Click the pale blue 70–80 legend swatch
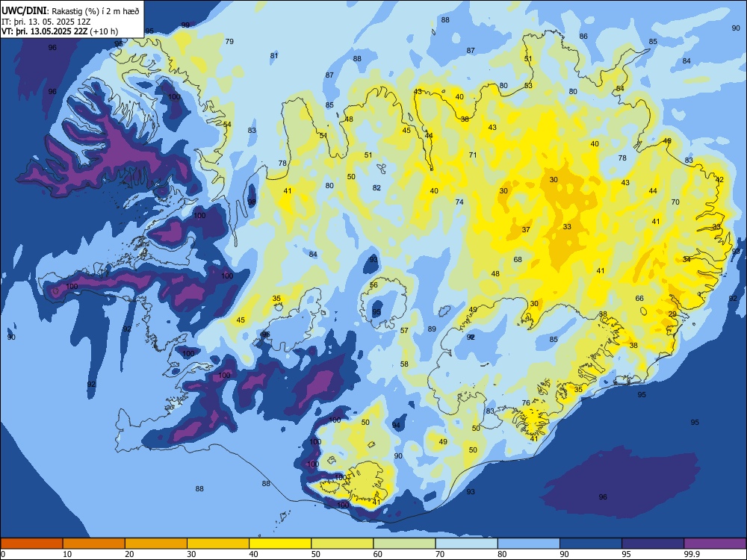The height and width of the screenshot is (560, 747). pos(466,544)
